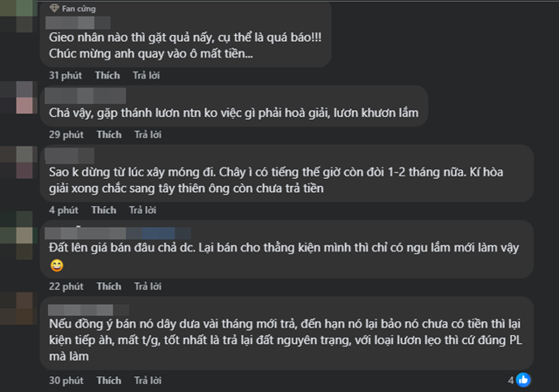Open the avatar beside the "Đất lên giá" comment

pos(19,232)
